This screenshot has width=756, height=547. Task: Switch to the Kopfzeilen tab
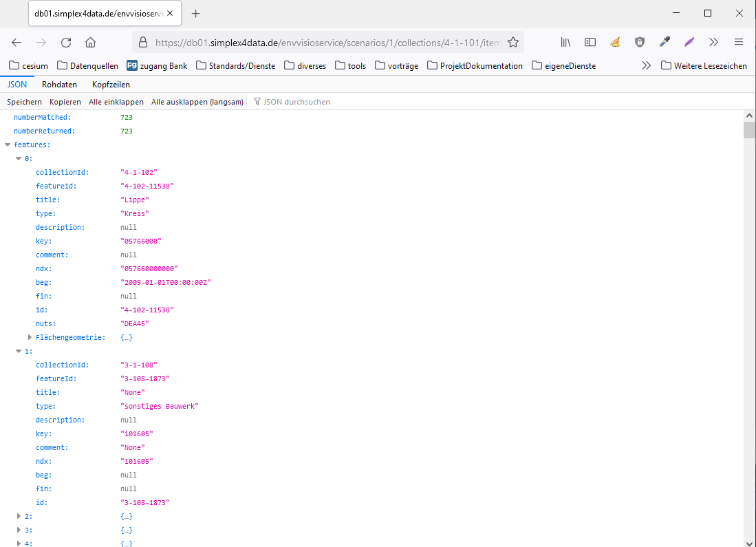pyautogui.click(x=111, y=85)
